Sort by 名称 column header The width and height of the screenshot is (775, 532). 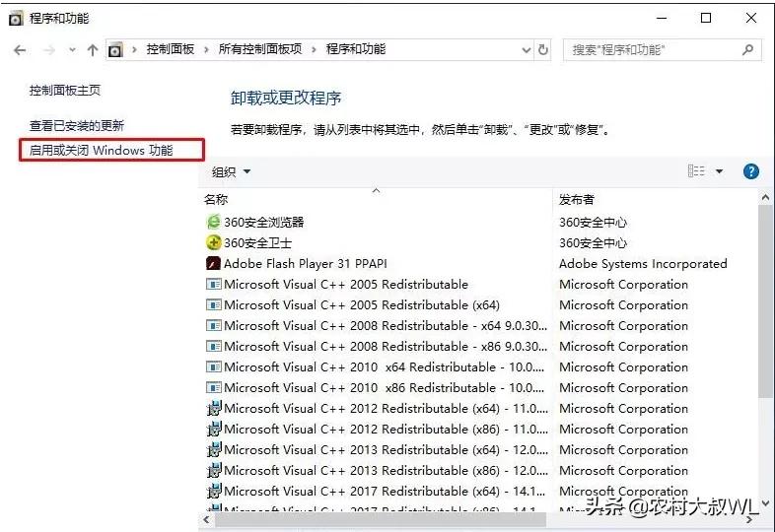click(x=216, y=200)
